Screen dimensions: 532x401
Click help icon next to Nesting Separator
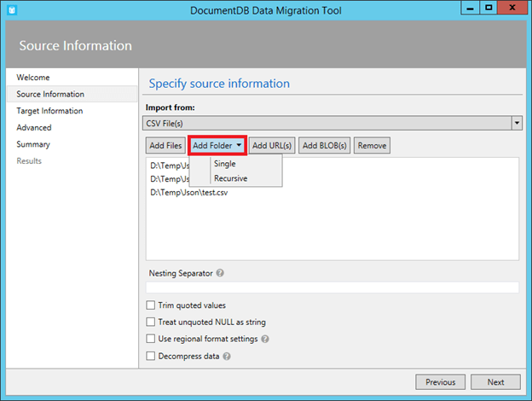pos(221,274)
